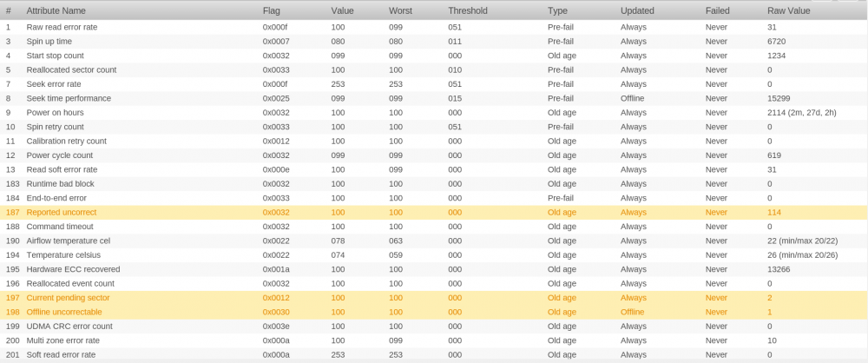Screen dimensions: 868x363
Task: Click Pre-fail type in End-to-end error row
Action: (x=561, y=198)
